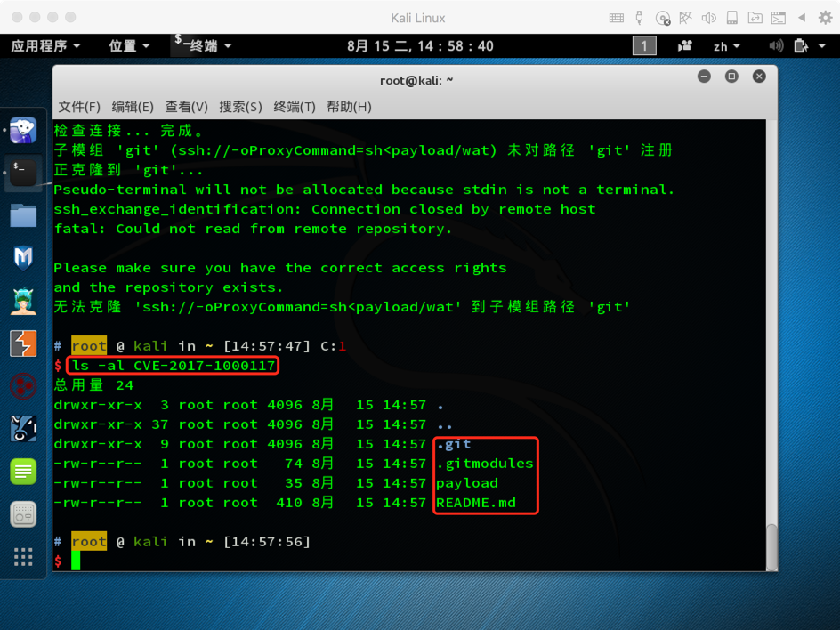Screen dimensions: 840x630
Task: Launch the tweak tool icon in dock
Action: tap(23, 514)
